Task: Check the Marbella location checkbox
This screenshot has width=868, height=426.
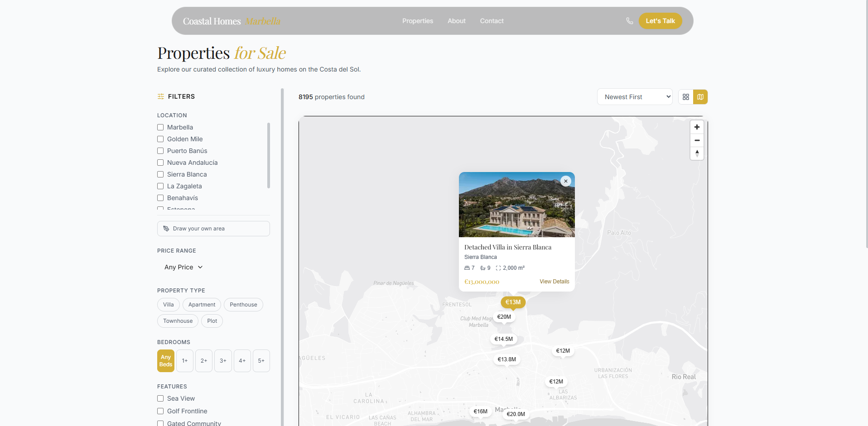Action: tap(160, 127)
